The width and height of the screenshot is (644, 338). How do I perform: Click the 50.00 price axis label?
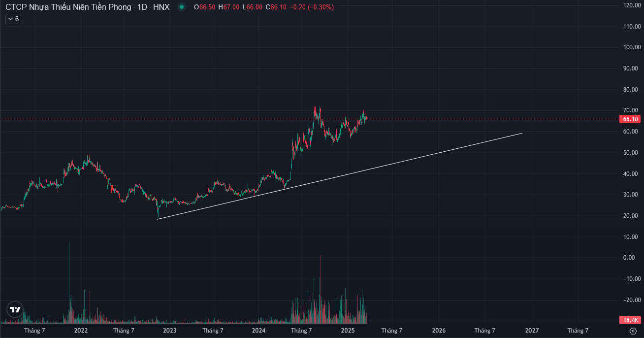[631, 153]
